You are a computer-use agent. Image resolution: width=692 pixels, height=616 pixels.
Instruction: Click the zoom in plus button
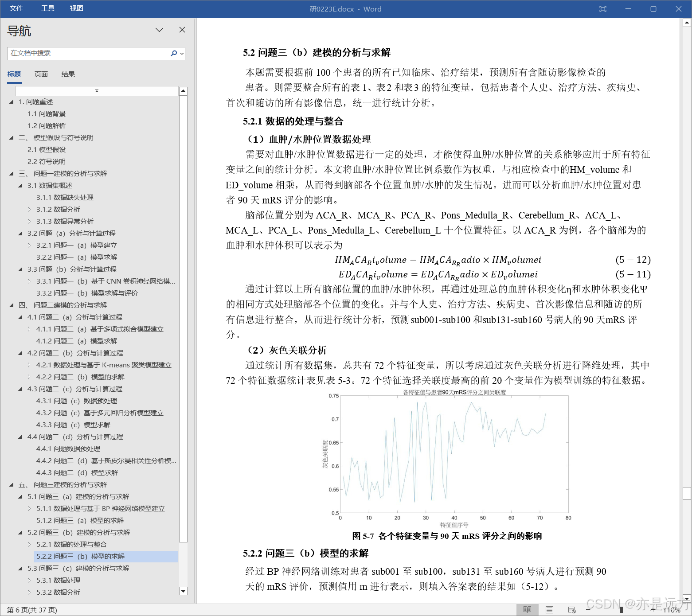point(653,610)
